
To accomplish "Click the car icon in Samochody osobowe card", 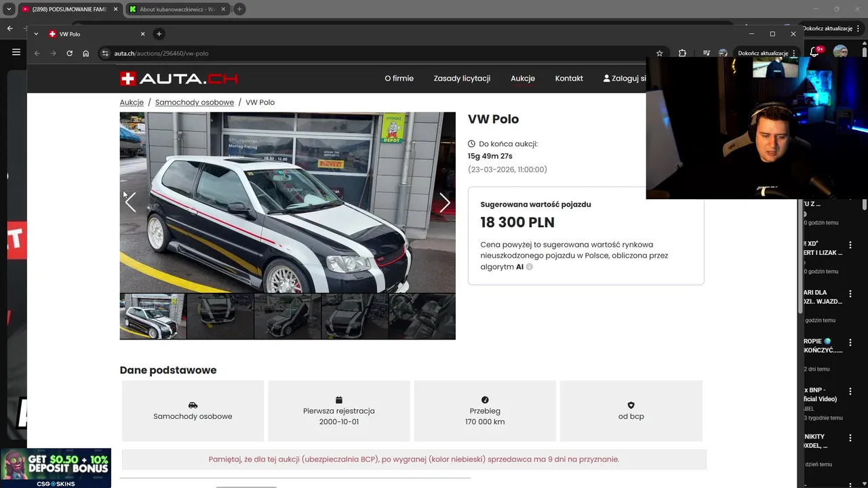I will tap(193, 405).
